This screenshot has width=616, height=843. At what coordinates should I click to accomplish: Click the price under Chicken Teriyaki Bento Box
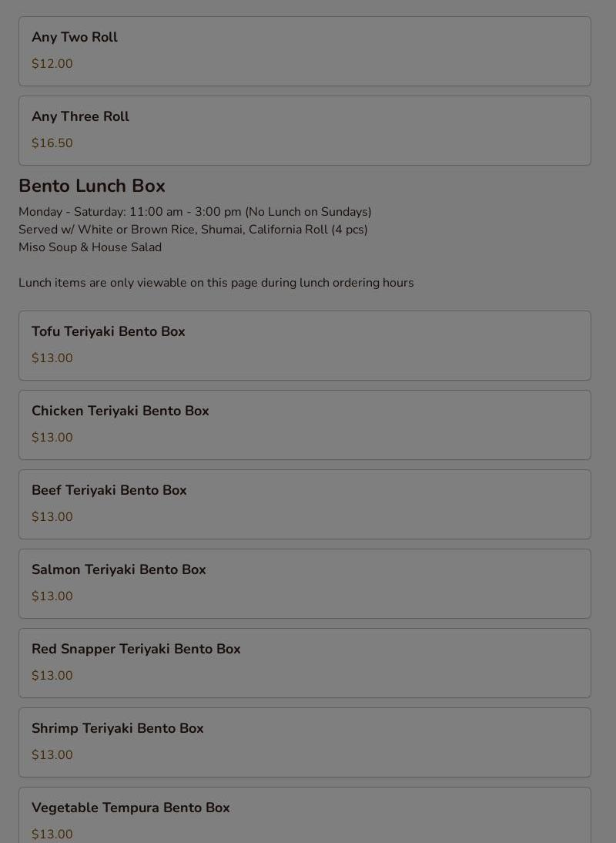(x=52, y=438)
